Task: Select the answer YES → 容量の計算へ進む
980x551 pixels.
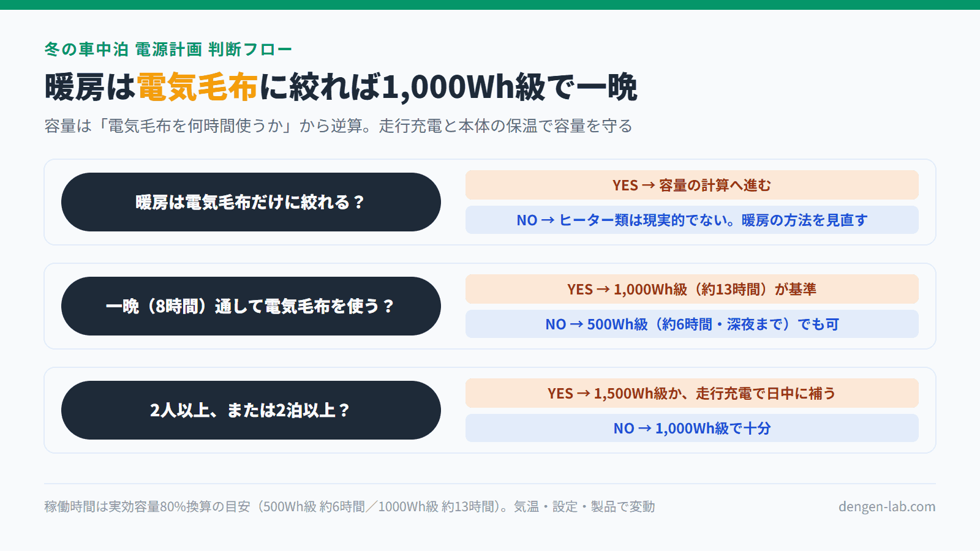Action: [692, 185]
